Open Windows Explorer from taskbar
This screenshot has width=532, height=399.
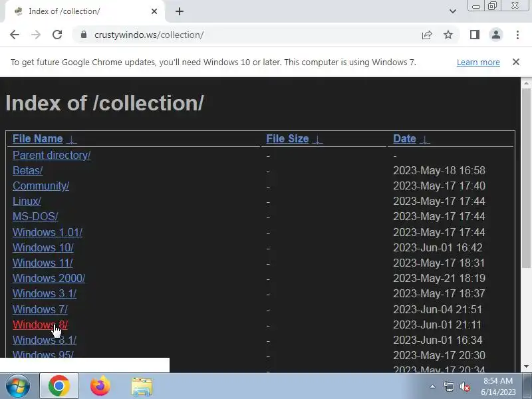click(142, 386)
